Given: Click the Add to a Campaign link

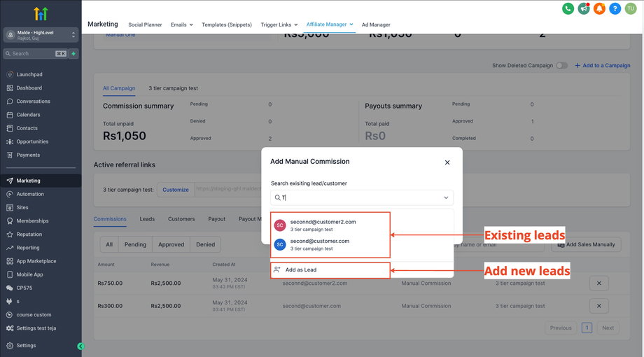Looking at the screenshot, I should pos(602,66).
